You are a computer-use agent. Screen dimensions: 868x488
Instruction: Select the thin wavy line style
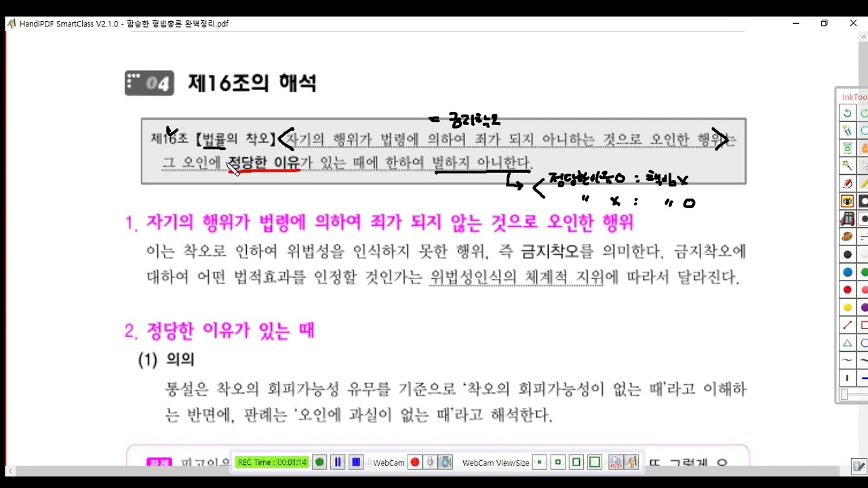[x=847, y=360]
